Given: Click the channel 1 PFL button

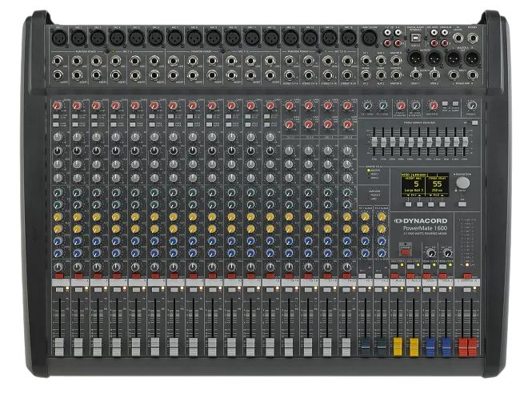Looking at the screenshot, I should pos(59,290).
